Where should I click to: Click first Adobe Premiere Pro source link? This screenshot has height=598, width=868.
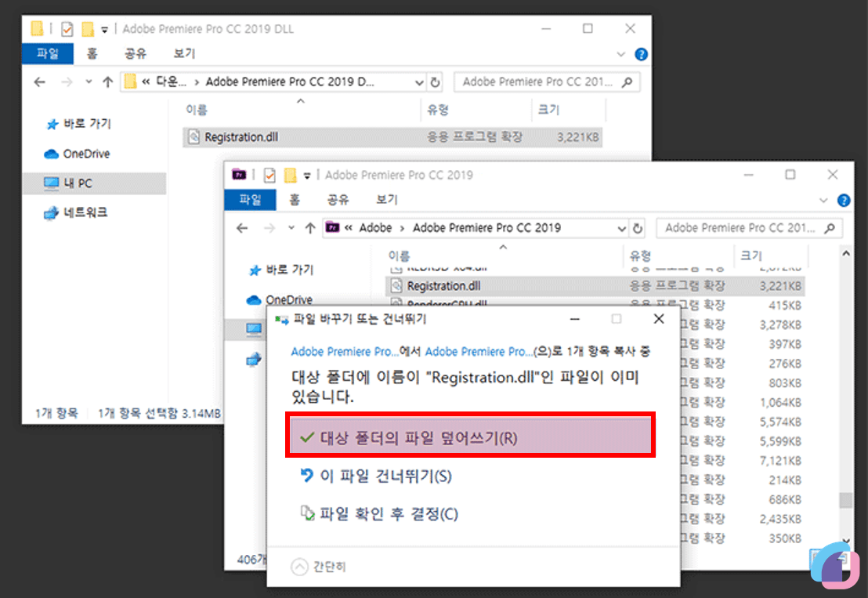pos(345,352)
